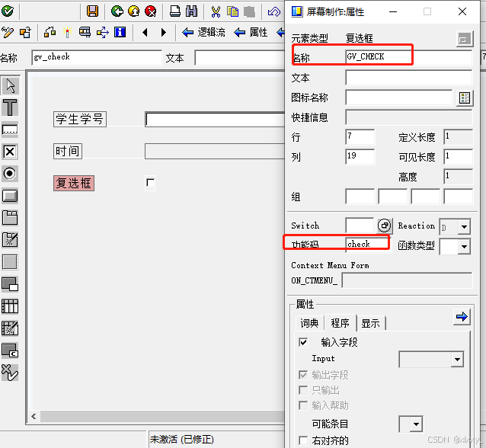Viewport: 486px width, 448px height.
Task: Open the 可能条目 dropdown
Action: [x=416, y=424]
